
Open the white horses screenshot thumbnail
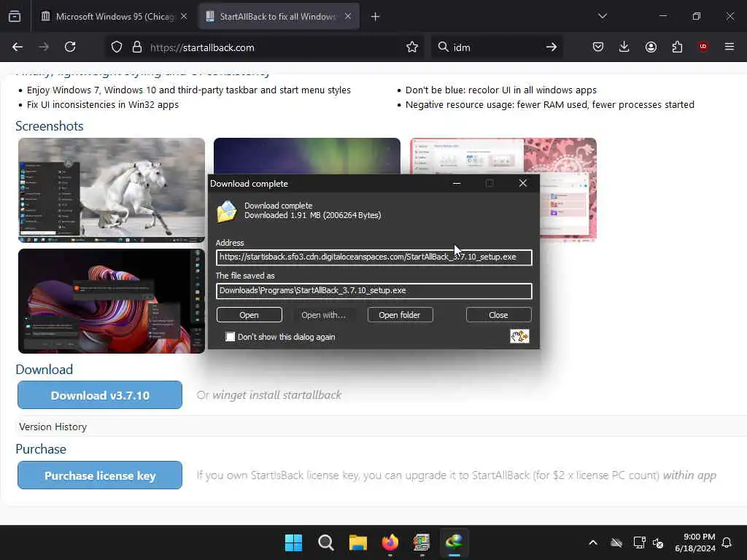pos(112,190)
